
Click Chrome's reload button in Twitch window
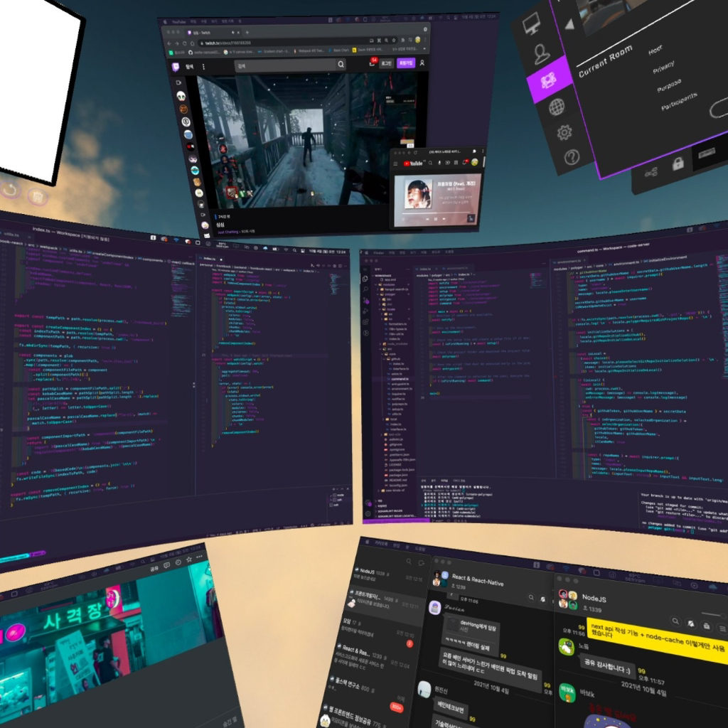tap(184, 43)
